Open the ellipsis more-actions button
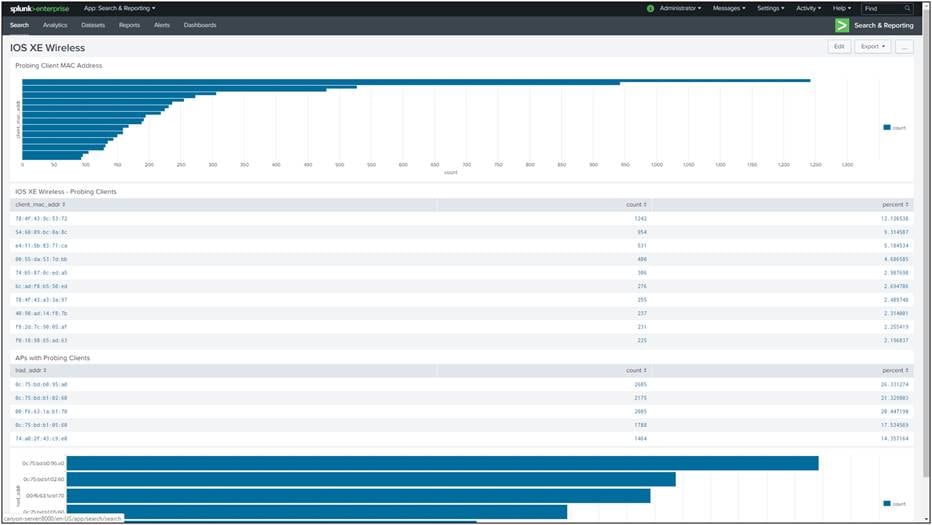The width and height of the screenshot is (932, 525). 904,46
